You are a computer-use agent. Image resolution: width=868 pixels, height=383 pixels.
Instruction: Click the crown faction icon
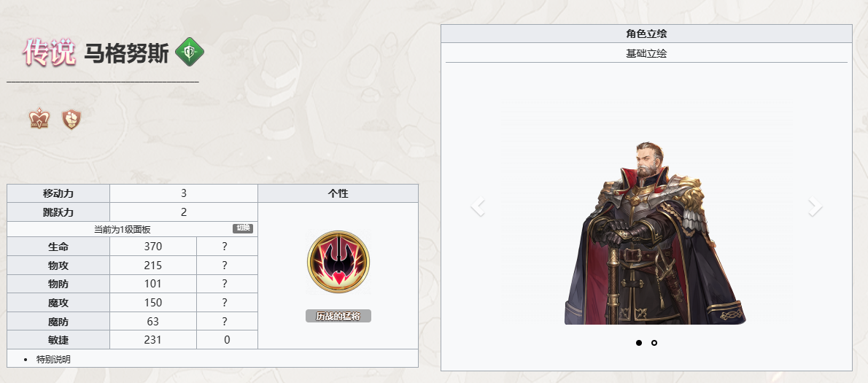coord(39,118)
